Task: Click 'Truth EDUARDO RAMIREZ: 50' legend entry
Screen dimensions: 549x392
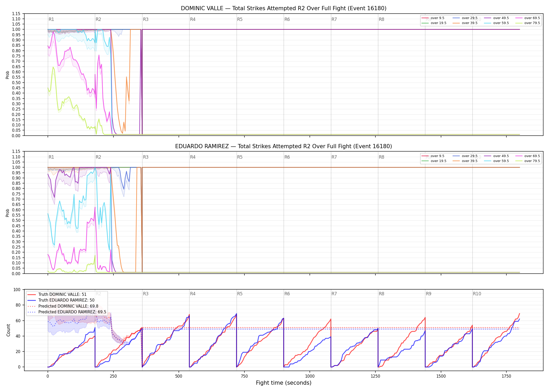Action: coord(61,300)
